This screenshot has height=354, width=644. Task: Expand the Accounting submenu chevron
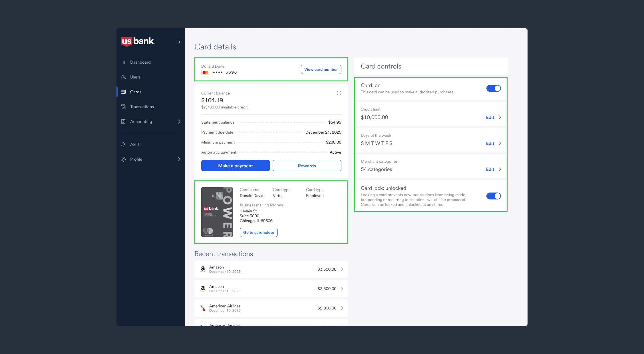pyautogui.click(x=179, y=122)
